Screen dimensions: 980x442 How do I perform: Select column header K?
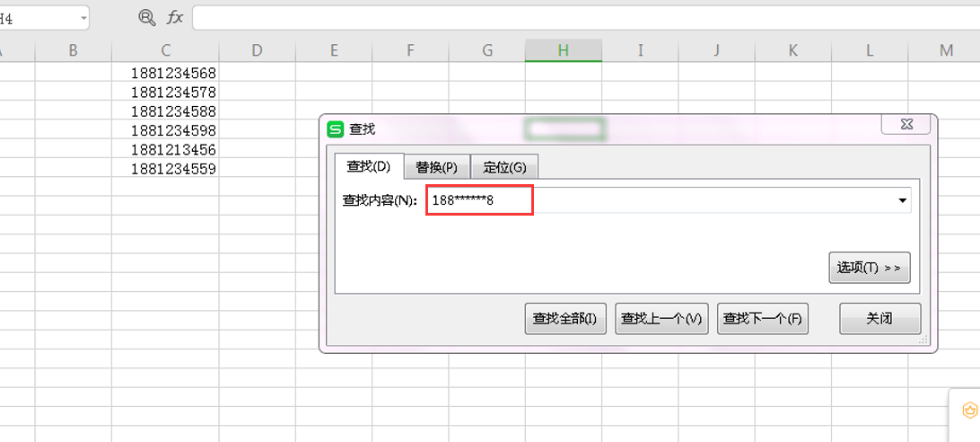coord(793,50)
